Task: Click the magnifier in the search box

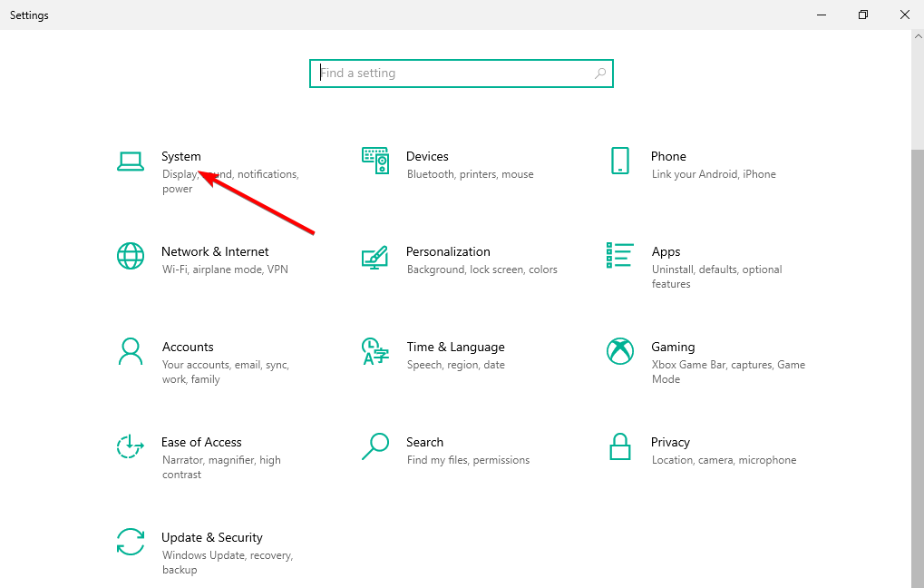Action: tap(599, 73)
